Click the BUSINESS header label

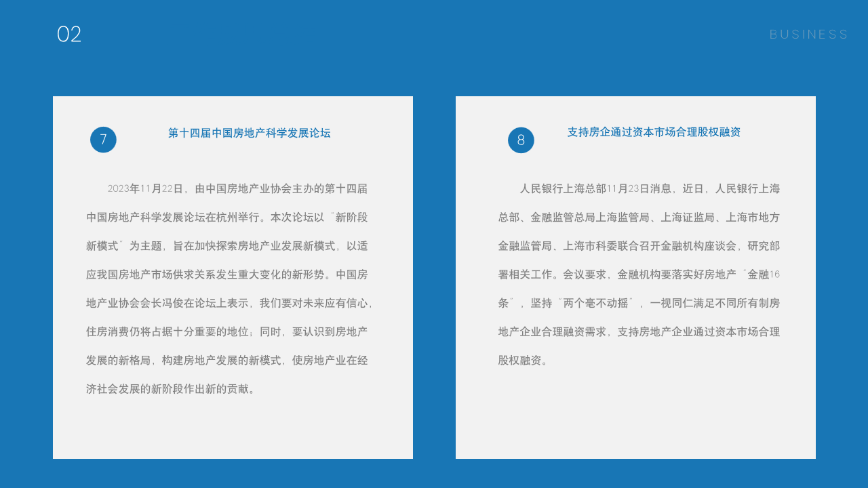click(808, 35)
